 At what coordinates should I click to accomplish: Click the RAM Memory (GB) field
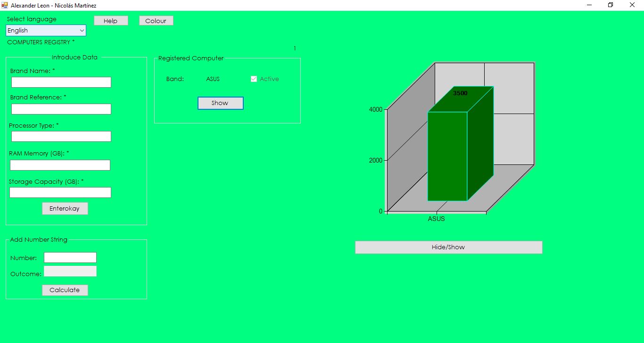[60, 165]
